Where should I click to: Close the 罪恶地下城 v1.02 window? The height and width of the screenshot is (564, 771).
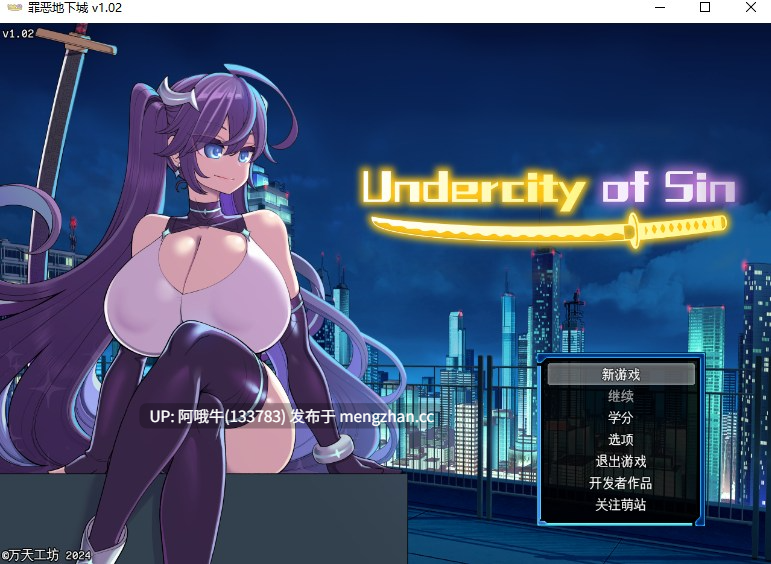750,7
